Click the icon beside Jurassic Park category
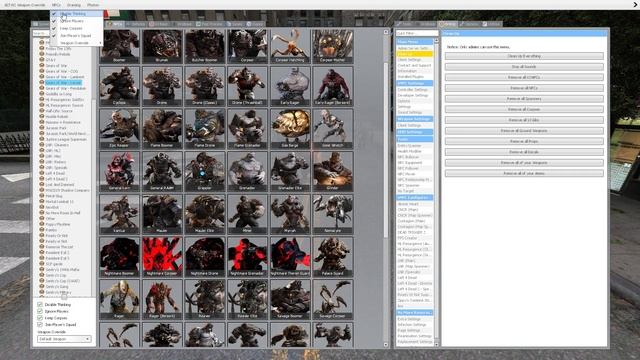 (42, 128)
